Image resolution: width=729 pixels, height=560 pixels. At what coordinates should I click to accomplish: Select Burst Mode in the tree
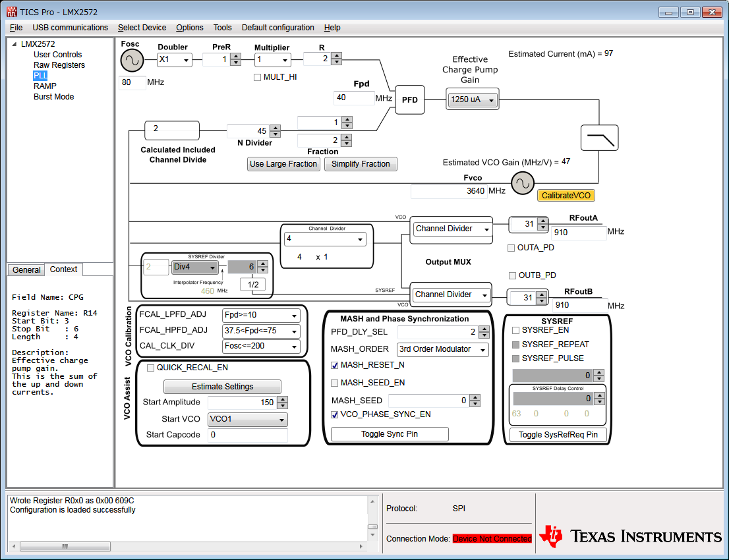click(53, 97)
